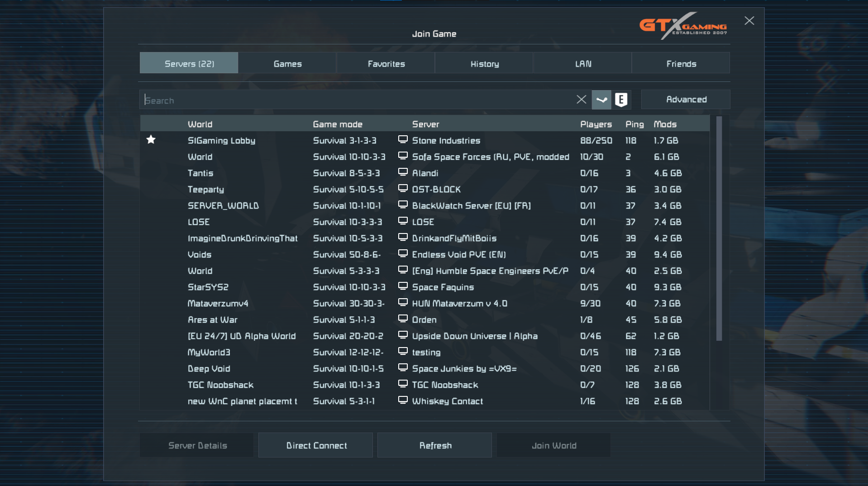Screen dimensions: 868x486
Task: Click the server icon beside Space Faquins
Action: click(x=402, y=286)
